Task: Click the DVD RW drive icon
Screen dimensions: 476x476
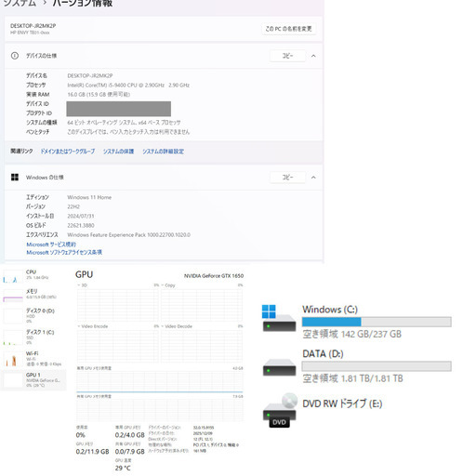Action: [280, 411]
